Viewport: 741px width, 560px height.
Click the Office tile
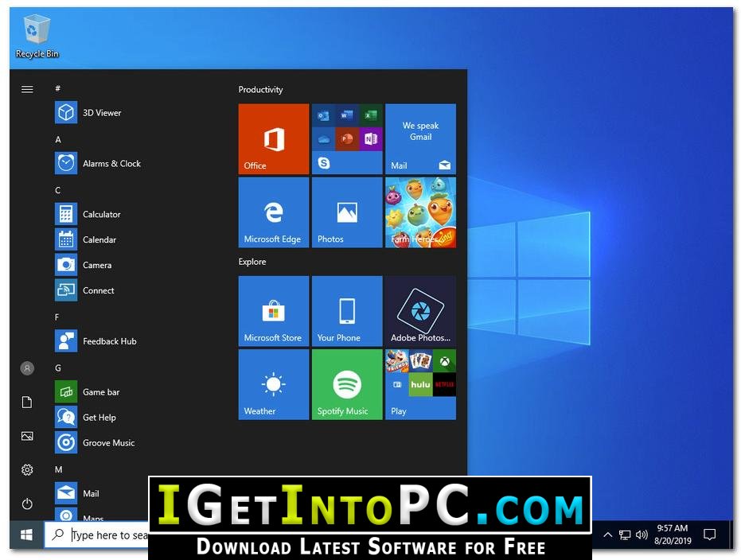[274, 139]
